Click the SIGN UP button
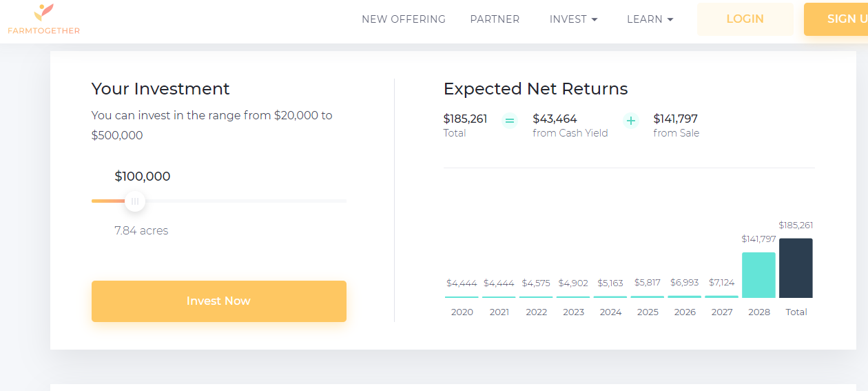The width and height of the screenshot is (868, 391). [836, 19]
